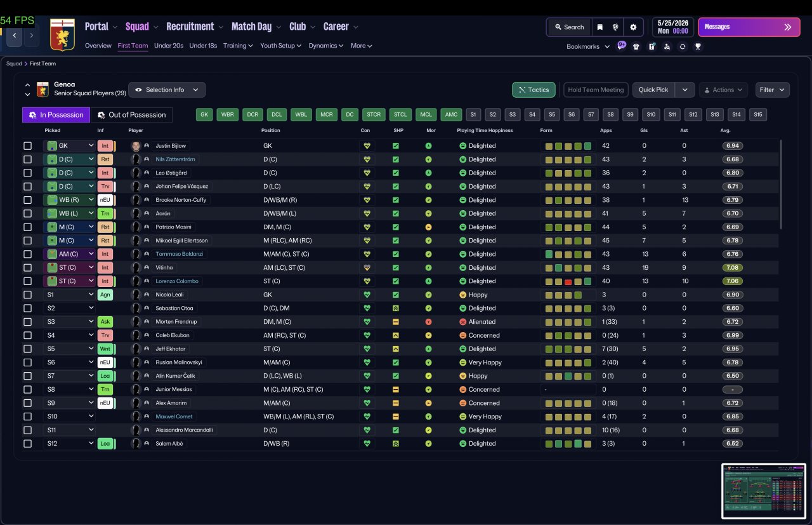This screenshot has height=525, width=812.
Task: Open the S1 picked dropdown for Nicola Leali
Action: tap(69, 295)
